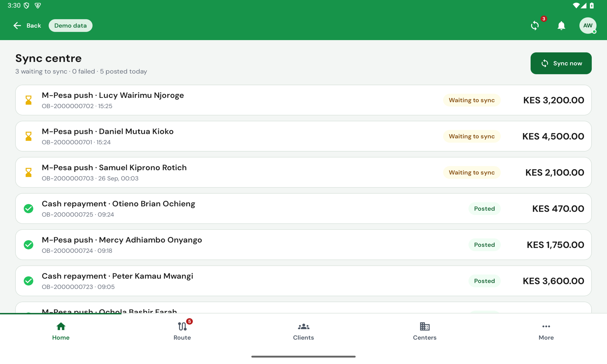Click Posted badge for Otieno Brian Ochieng
This screenshot has height=364, width=607.
tap(484, 209)
